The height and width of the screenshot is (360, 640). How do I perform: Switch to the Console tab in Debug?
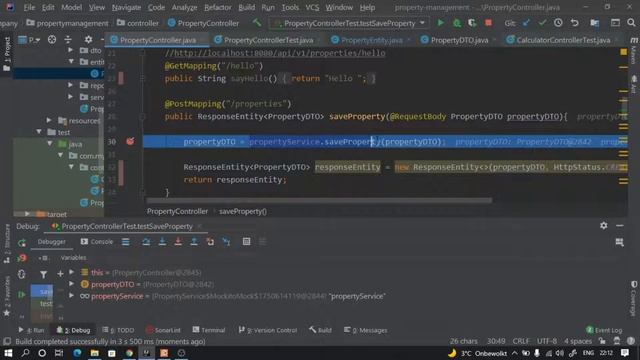click(97, 242)
